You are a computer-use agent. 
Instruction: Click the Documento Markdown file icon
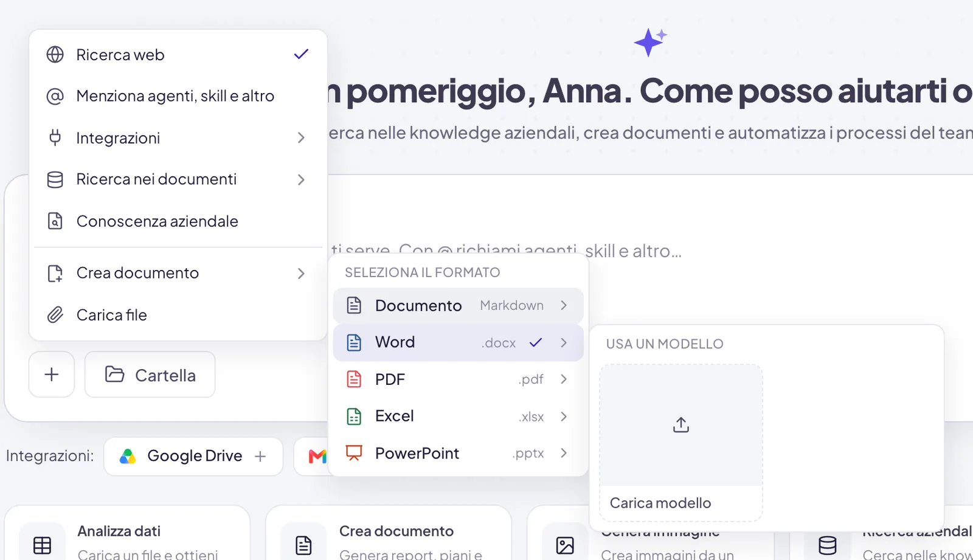click(354, 305)
